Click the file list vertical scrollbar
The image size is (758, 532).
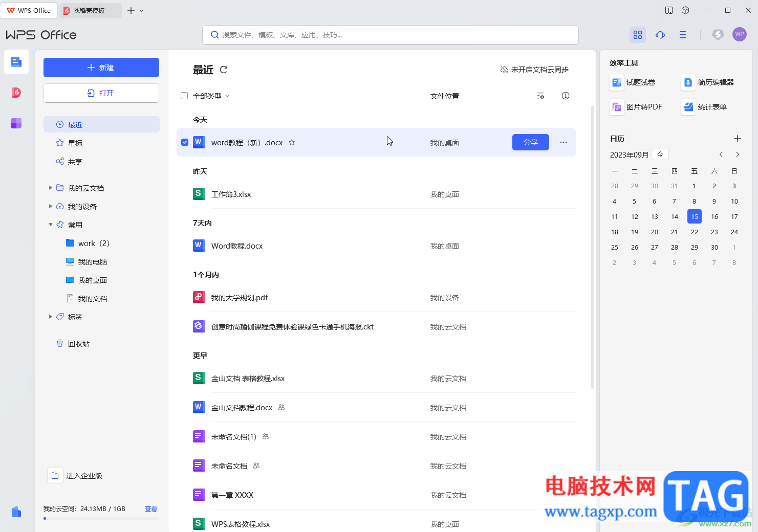[x=593, y=247]
